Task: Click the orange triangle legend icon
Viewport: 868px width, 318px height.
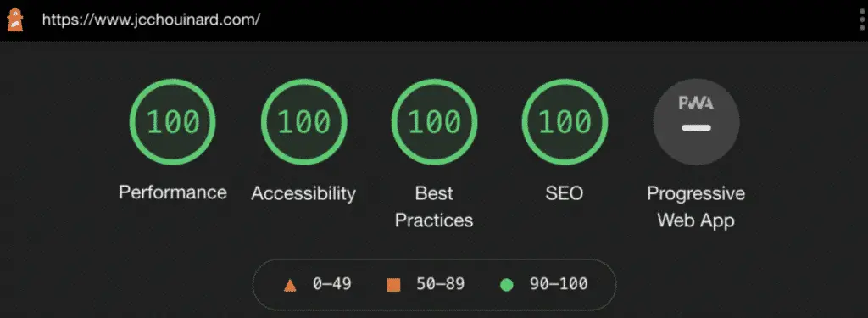Action: [x=290, y=285]
